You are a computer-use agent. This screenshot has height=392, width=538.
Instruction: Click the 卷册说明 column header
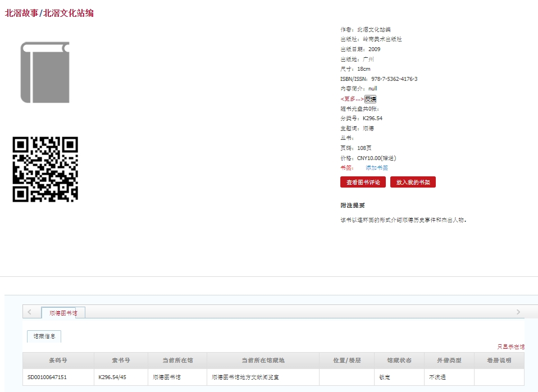click(x=499, y=361)
